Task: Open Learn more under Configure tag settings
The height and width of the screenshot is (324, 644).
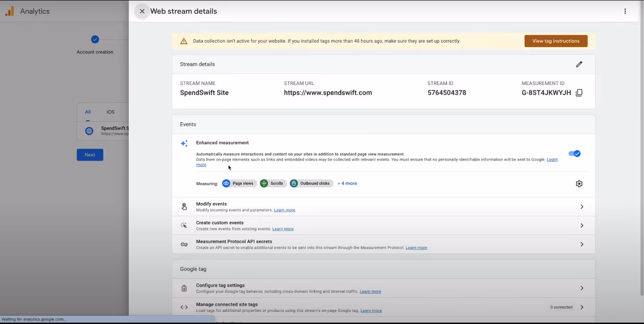Action: 370,292
